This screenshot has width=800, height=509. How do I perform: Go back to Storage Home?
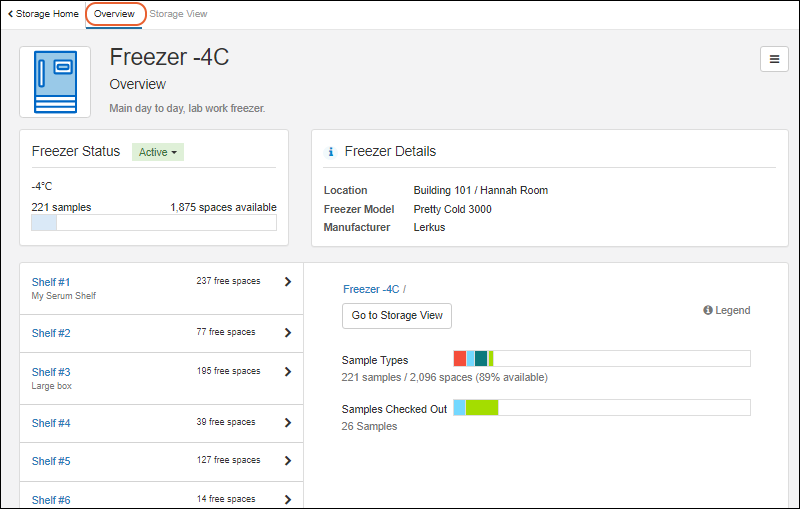coord(43,14)
